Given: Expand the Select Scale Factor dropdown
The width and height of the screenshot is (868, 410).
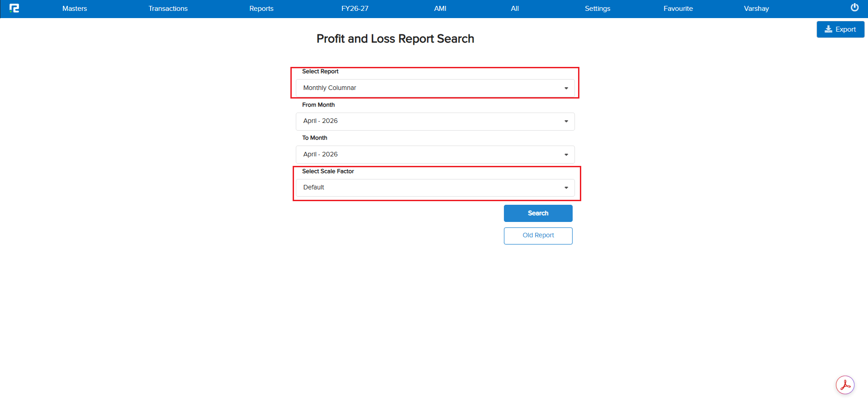Looking at the screenshot, I should point(435,188).
